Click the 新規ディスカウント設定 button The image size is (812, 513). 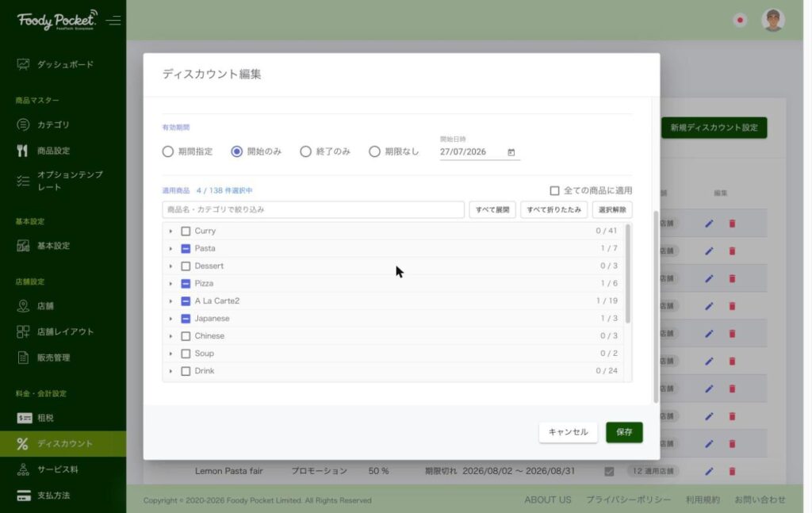[x=714, y=128]
